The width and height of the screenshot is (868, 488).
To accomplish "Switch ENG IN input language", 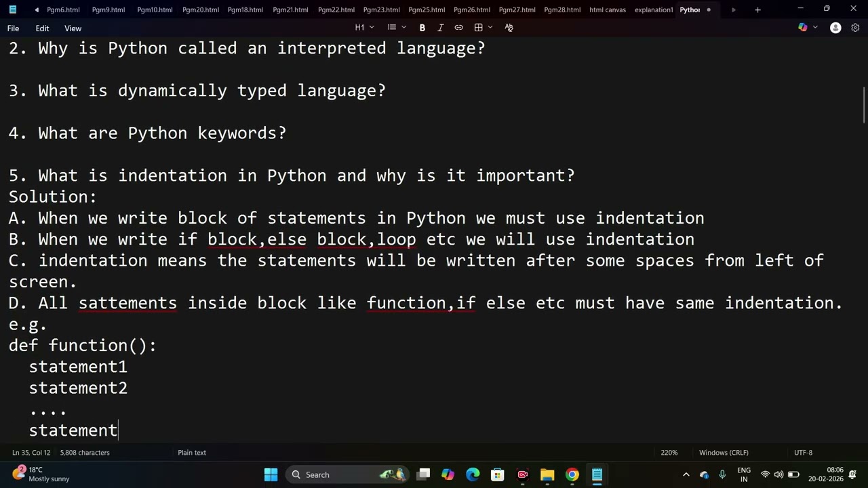I will click(744, 474).
